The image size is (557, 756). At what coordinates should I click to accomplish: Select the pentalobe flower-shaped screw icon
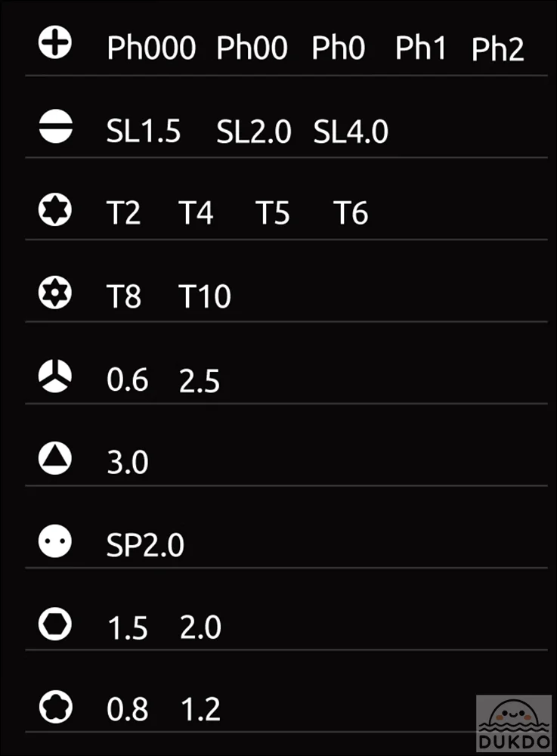(x=55, y=707)
